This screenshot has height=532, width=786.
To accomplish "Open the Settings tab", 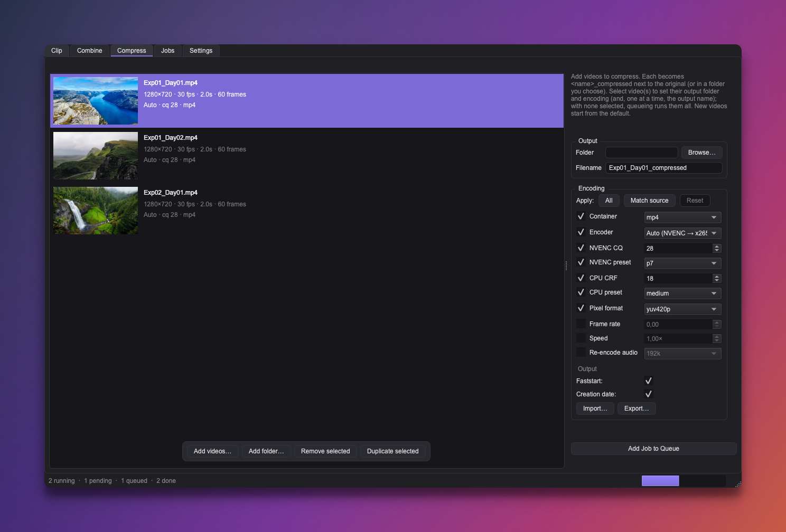I will 201,51.
